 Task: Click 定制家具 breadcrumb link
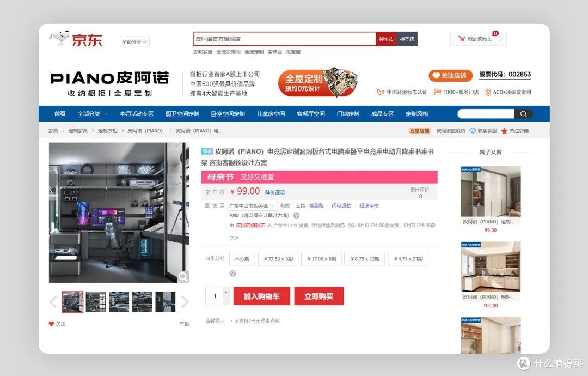(78, 131)
